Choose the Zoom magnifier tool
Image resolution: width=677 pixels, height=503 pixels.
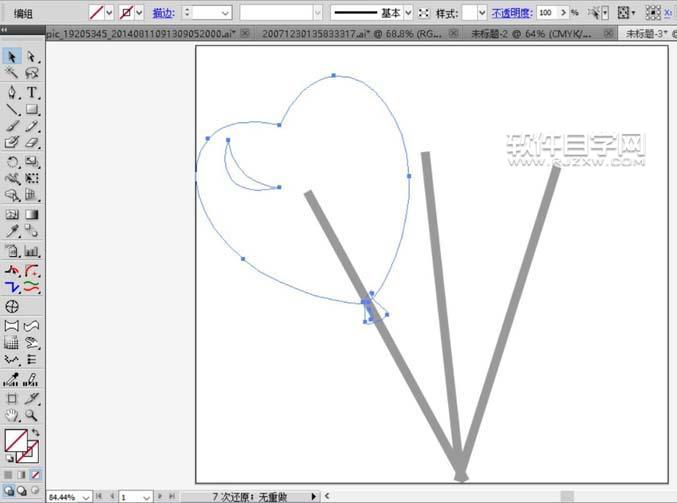tap(32, 414)
